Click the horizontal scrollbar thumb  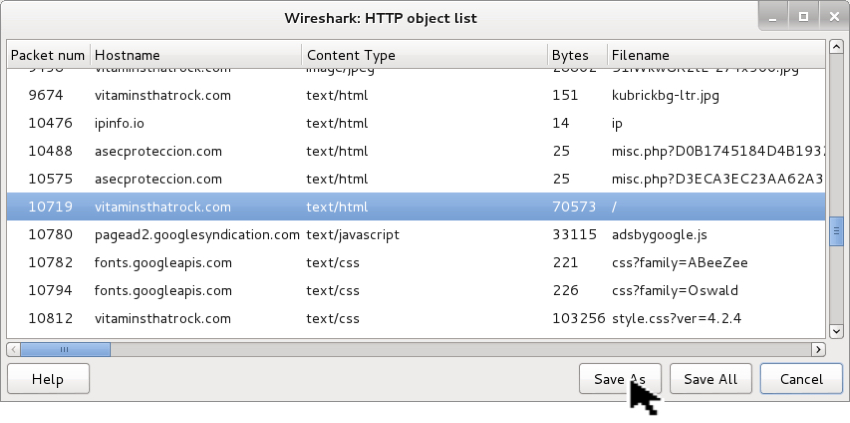pyautogui.click(x=66, y=350)
